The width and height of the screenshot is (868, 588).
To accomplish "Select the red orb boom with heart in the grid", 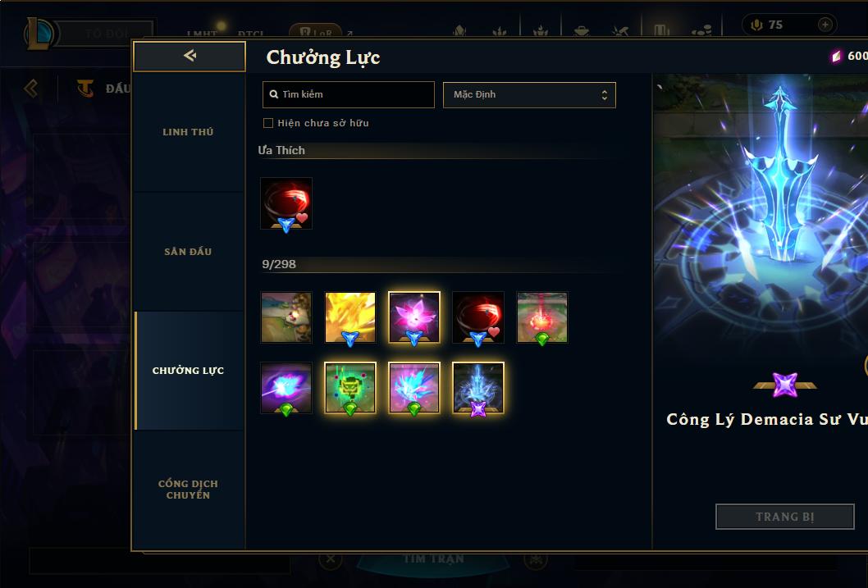I will tap(478, 317).
